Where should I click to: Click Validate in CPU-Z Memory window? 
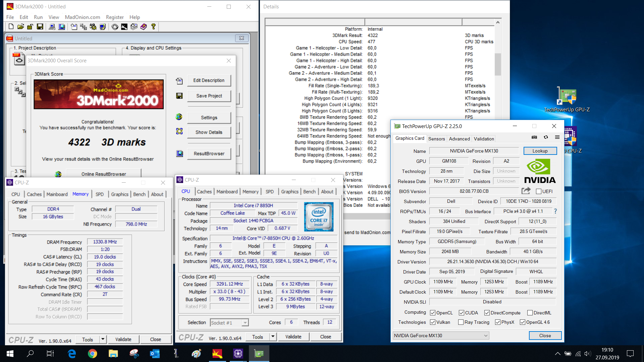(123, 339)
